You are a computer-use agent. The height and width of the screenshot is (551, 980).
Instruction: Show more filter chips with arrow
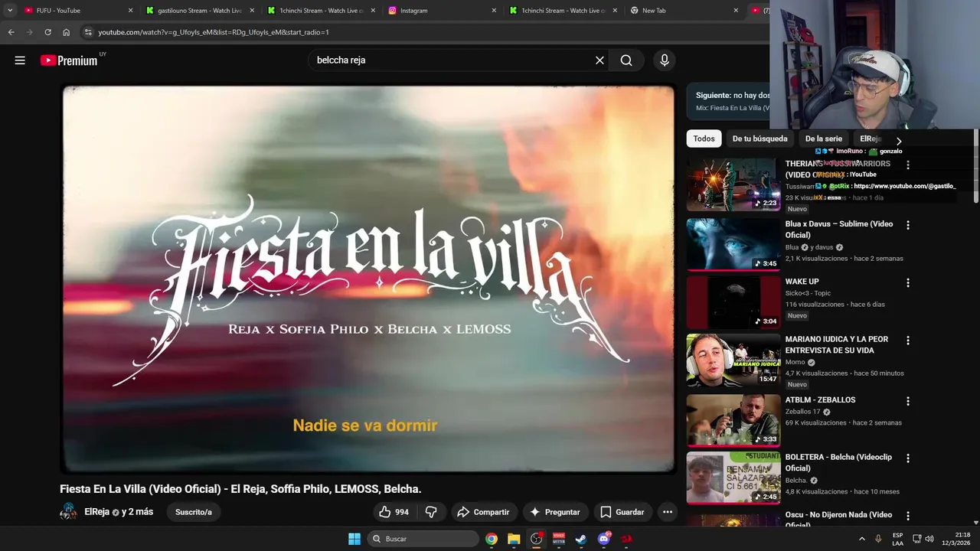point(899,141)
